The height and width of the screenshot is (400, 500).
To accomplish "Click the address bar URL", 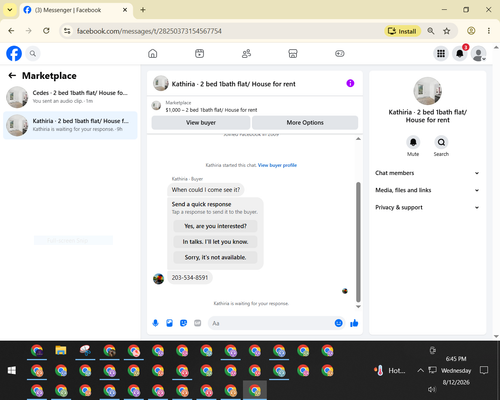I will point(149,31).
